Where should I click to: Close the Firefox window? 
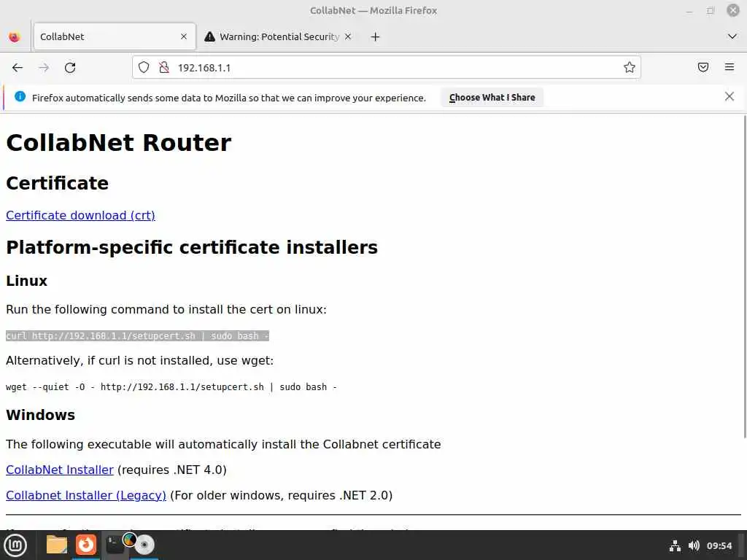tap(732, 10)
